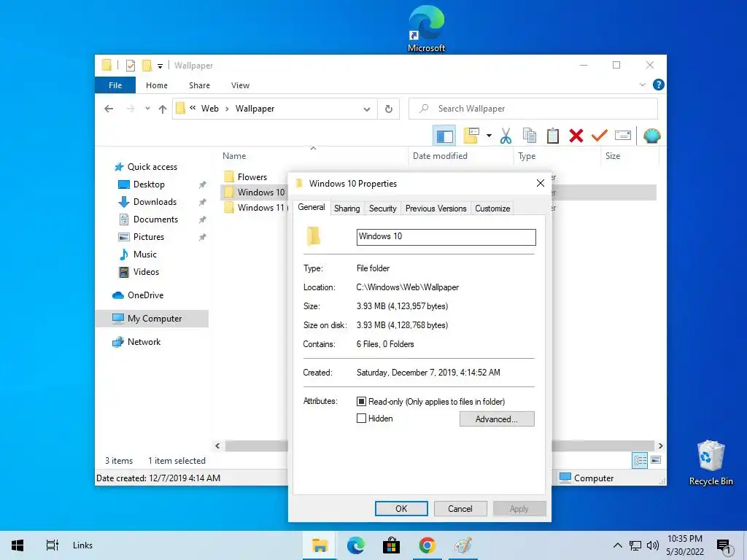The width and height of the screenshot is (747, 560).
Task: Click the horizontal scrollbar right arrow
Action: pyautogui.click(x=661, y=446)
